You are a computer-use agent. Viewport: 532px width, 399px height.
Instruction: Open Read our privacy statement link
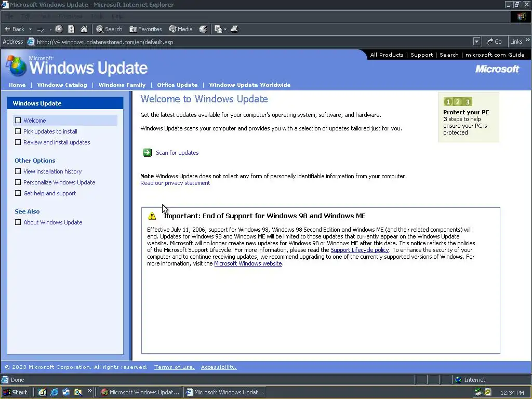coord(175,183)
